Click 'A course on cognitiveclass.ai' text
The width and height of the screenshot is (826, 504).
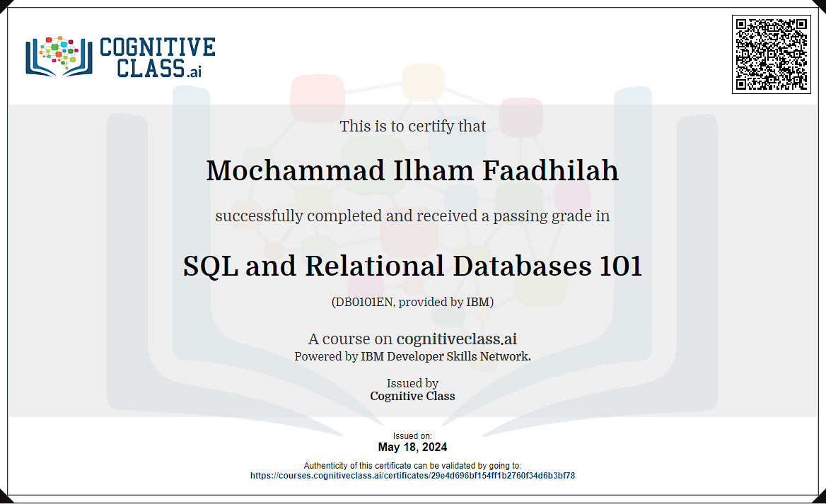(x=412, y=339)
